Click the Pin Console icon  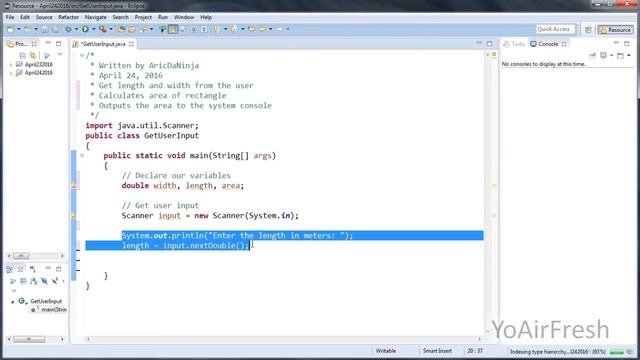tap(592, 55)
